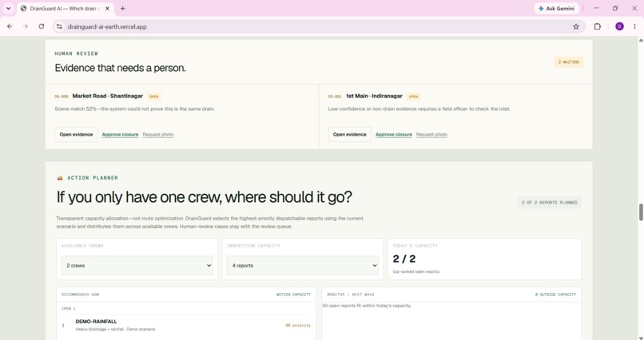The height and width of the screenshot is (340, 644).
Task: Click the Ask Gemini button
Action: point(556,8)
